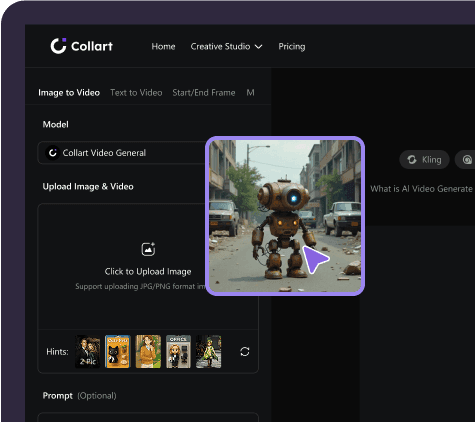
Task: Choose the girl in green dress hint thumbnail
Action: point(208,352)
